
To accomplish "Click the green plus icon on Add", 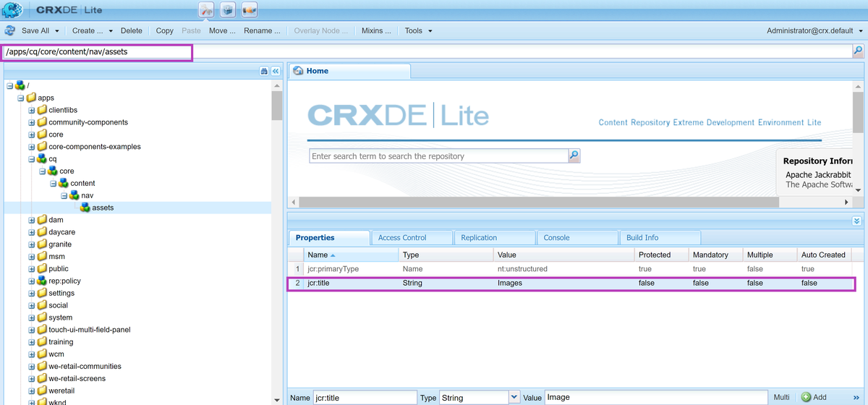I will click(x=806, y=397).
